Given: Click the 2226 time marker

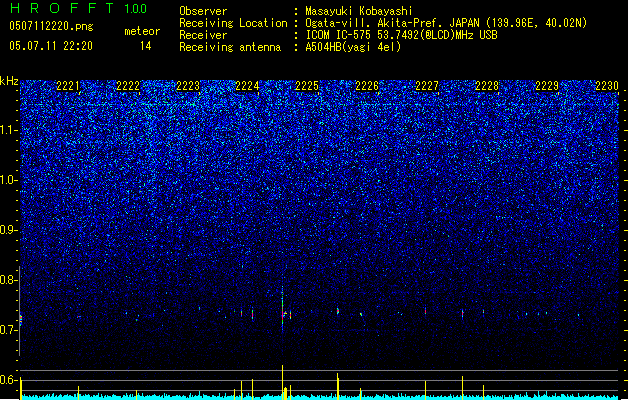Looking at the screenshot, I should pos(367,86).
